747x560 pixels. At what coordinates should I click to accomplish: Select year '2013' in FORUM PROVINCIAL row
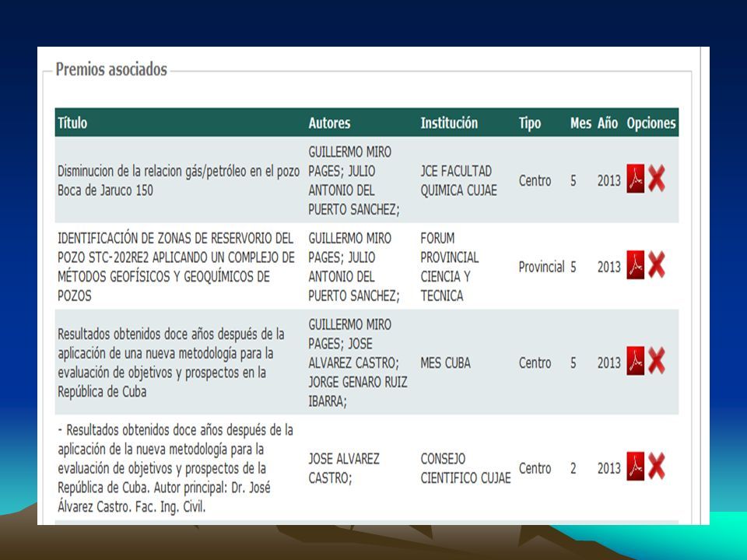point(608,267)
